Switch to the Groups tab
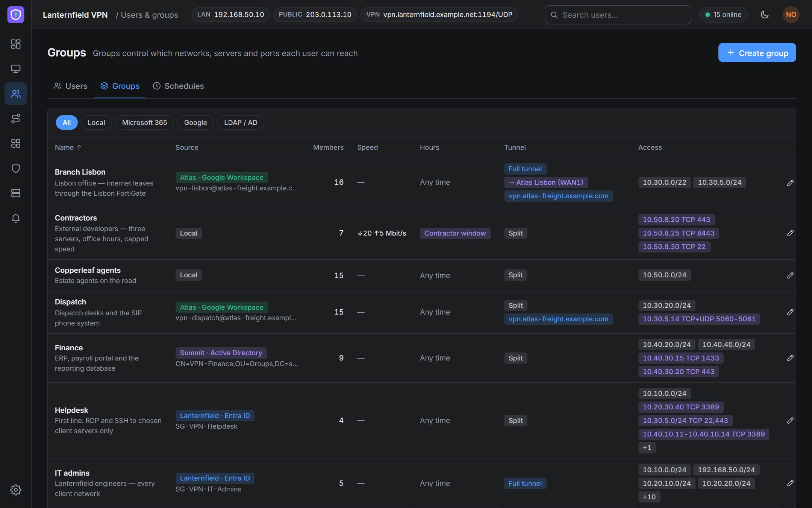The image size is (812, 508). click(120, 86)
